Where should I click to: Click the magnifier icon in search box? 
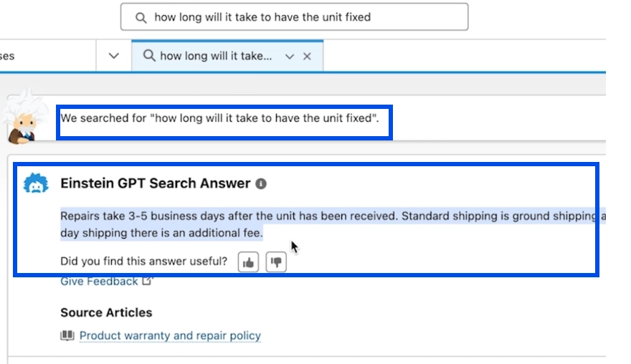(x=141, y=18)
